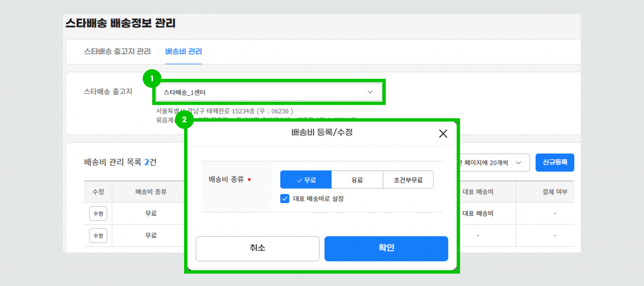Viewport: 644px width, 286px height.
Task: Click the 배송비 관리 목록 2건 heading
Action: (x=120, y=162)
